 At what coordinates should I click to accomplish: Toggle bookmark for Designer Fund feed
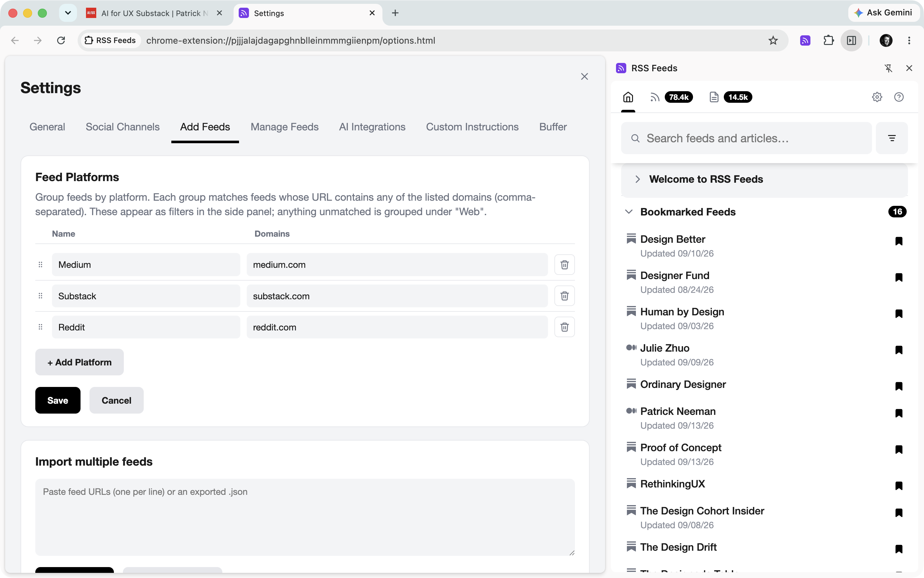click(899, 277)
